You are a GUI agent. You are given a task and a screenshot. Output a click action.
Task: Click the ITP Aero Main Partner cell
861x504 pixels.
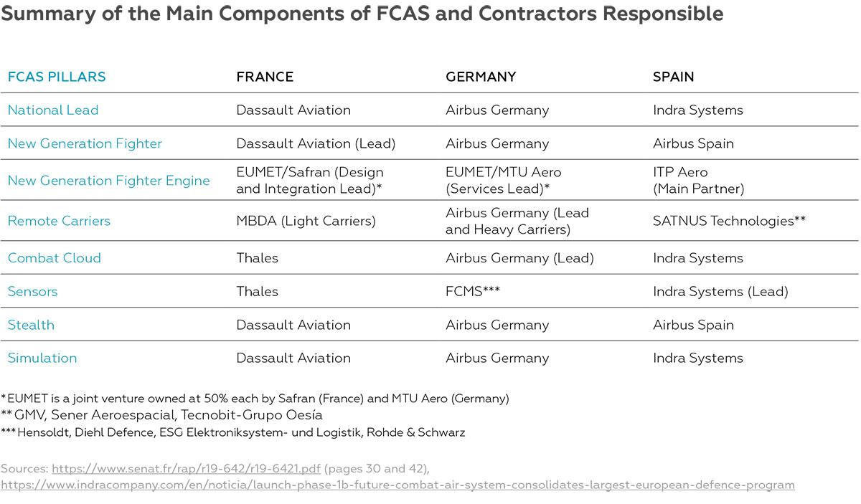(x=698, y=181)
